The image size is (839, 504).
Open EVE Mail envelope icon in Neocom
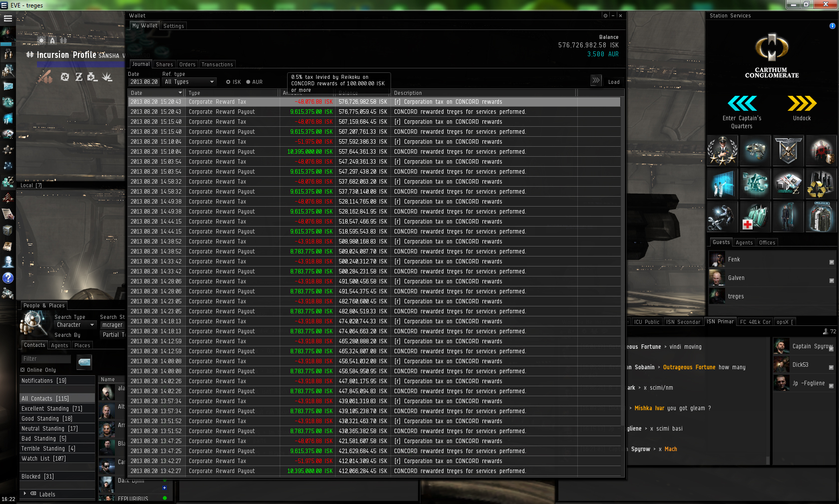8,86
